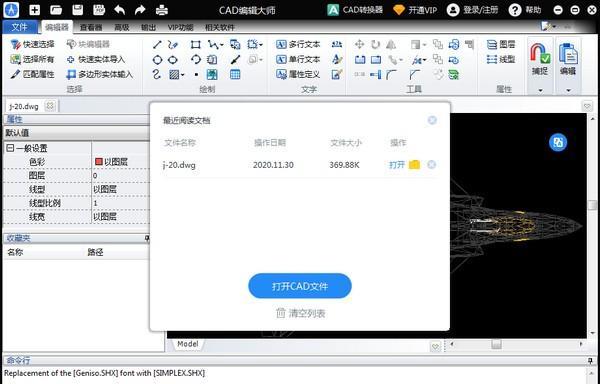
Task: Click 匹配属性 match properties tool
Action: point(33,74)
